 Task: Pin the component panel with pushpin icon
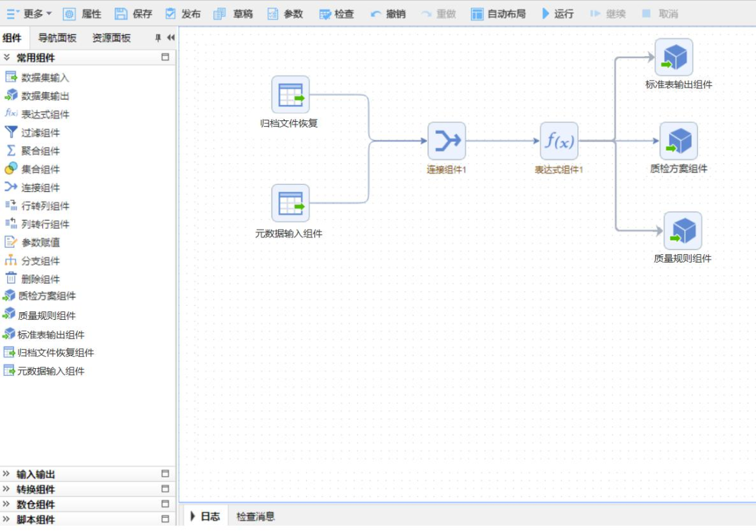157,38
